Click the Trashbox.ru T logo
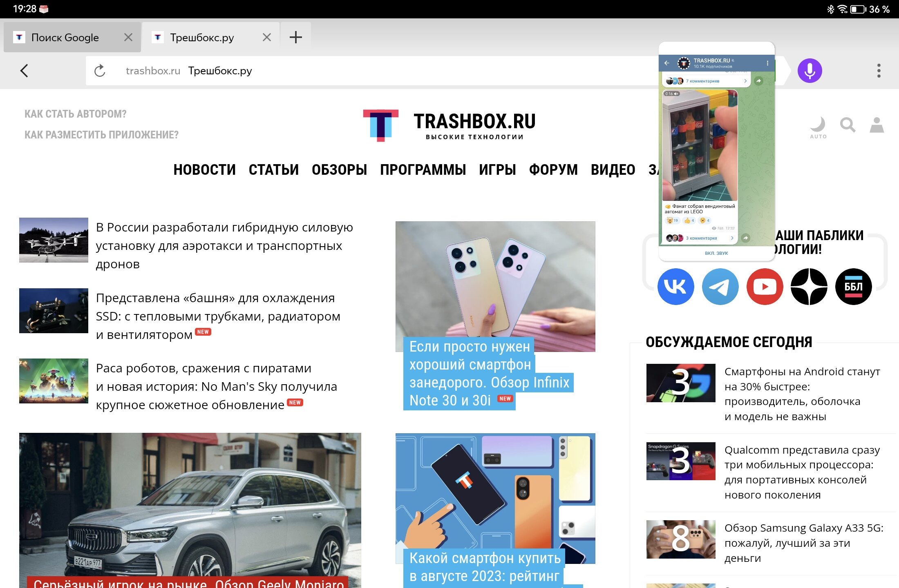 pos(380,125)
